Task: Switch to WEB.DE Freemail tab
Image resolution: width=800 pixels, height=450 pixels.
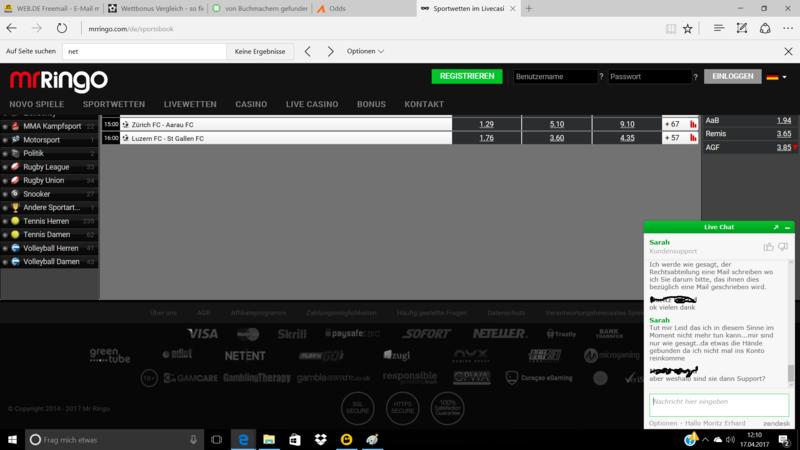Action: [x=52, y=9]
